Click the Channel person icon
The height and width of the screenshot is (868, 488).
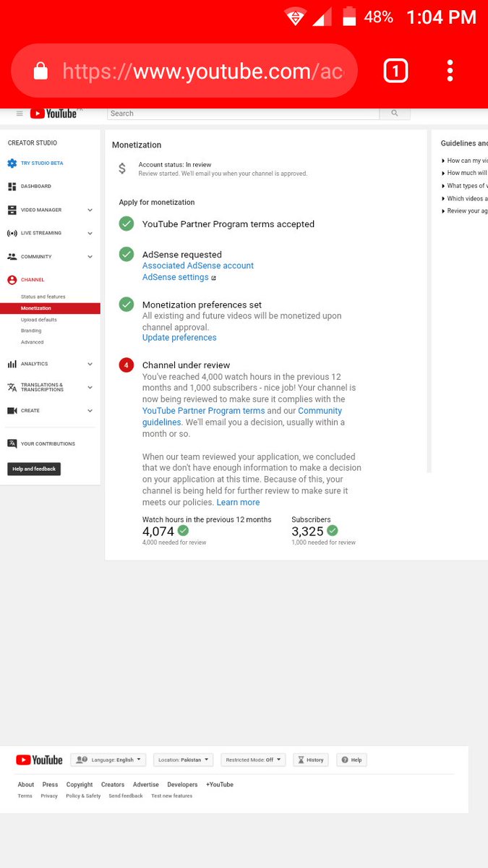(x=12, y=280)
